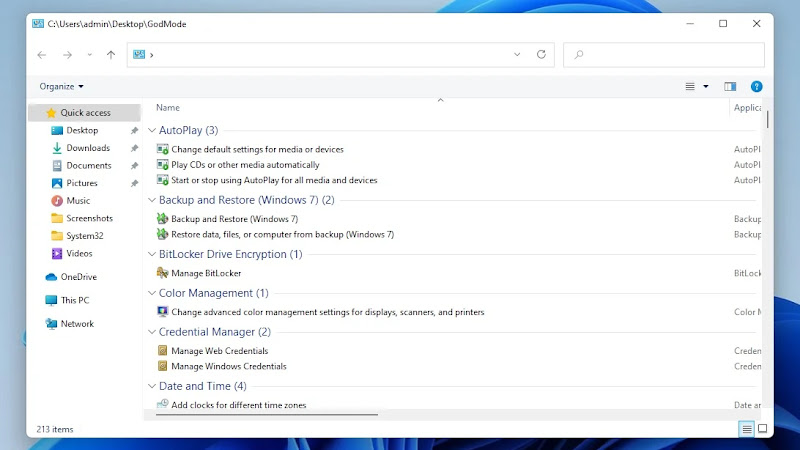Collapse the Color Management group
800x450 pixels.
[x=152, y=293]
